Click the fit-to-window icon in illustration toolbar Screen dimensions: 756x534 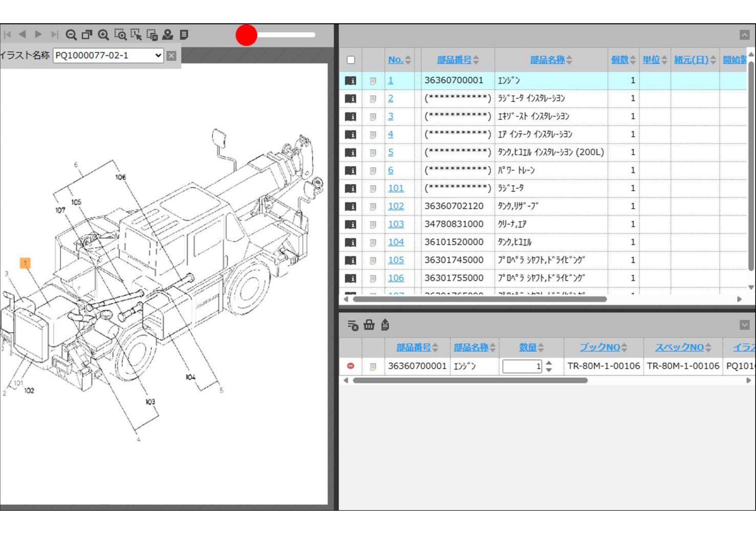[x=87, y=35]
